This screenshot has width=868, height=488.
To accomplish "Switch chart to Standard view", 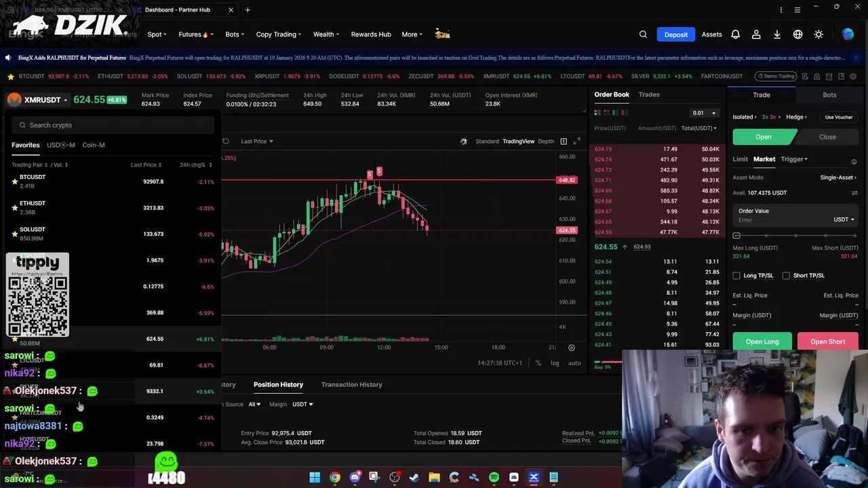I will [487, 141].
